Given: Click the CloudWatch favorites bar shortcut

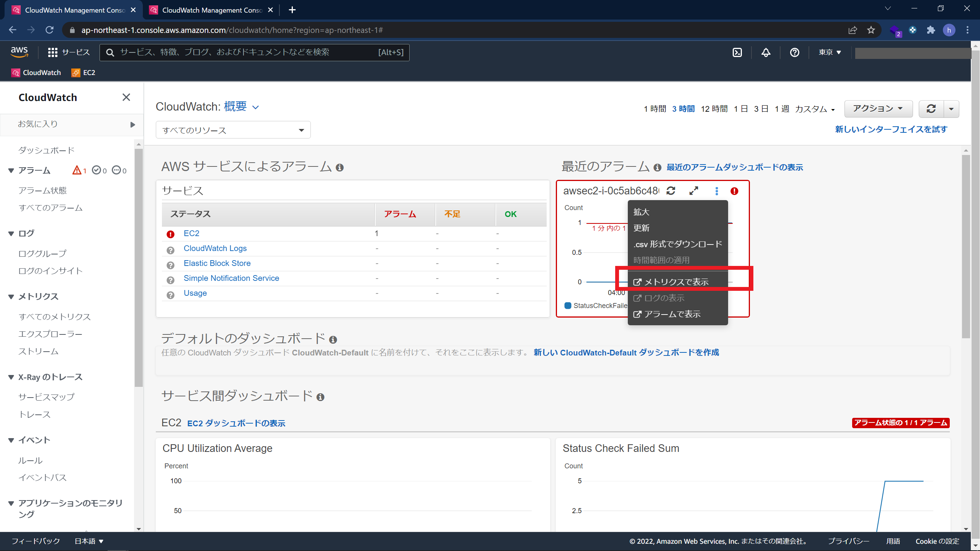Looking at the screenshot, I should click(x=36, y=73).
